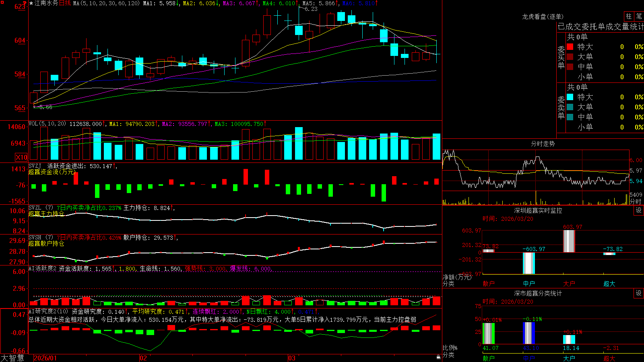Click the 5409 intraday volume value
This screenshot has width=644, height=362.
tap(636, 195)
